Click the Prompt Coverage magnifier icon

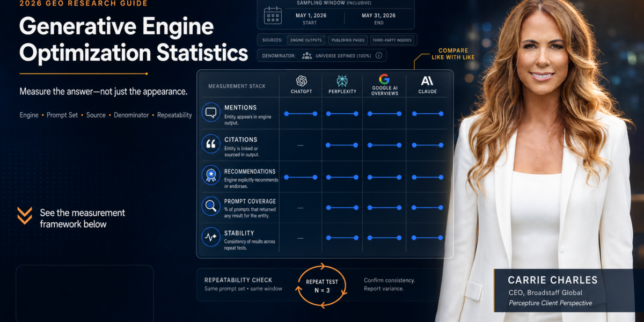[x=211, y=206]
